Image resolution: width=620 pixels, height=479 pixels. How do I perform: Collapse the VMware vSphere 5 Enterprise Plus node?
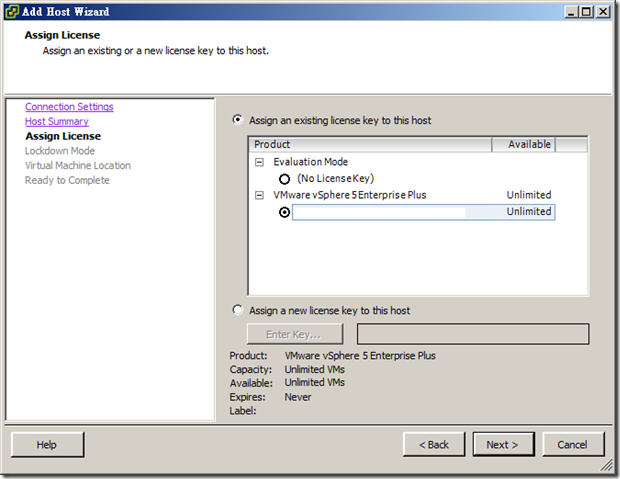259,195
